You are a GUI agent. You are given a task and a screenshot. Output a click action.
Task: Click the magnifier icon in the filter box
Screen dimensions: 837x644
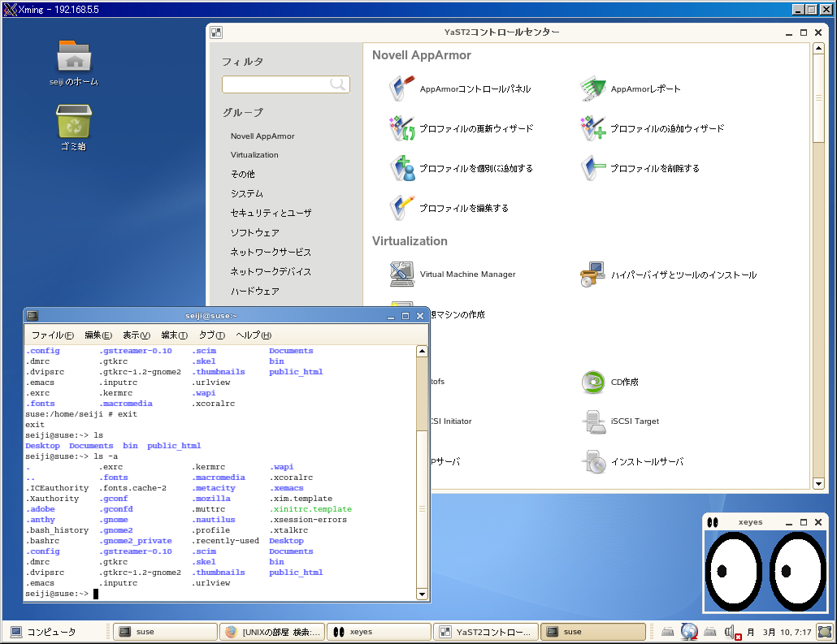click(x=337, y=84)
